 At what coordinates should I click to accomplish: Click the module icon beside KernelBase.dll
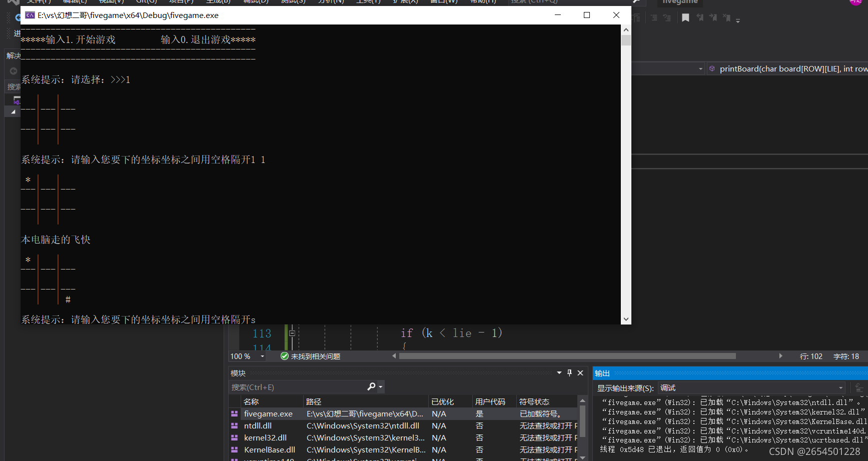234,449
